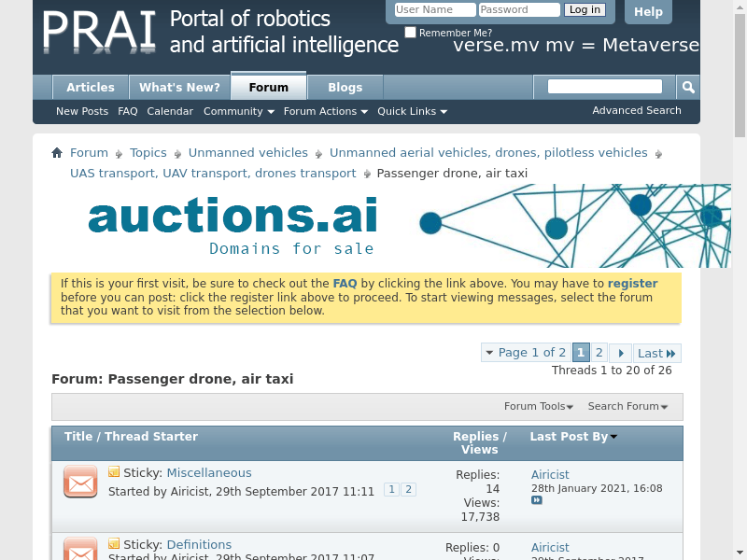The width and height of the screenshot is (747, 560).
Task: Open the Advanced Search link
Action: pos(637,110)
